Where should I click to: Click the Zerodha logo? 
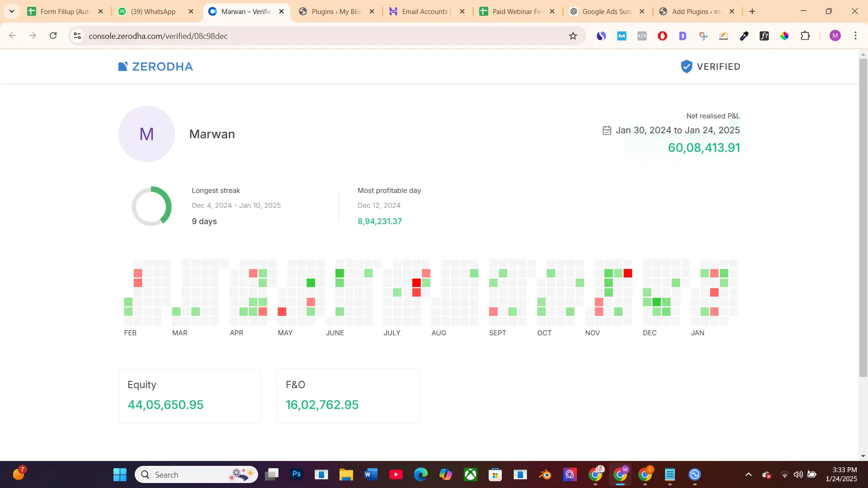[x=156, y=66]
